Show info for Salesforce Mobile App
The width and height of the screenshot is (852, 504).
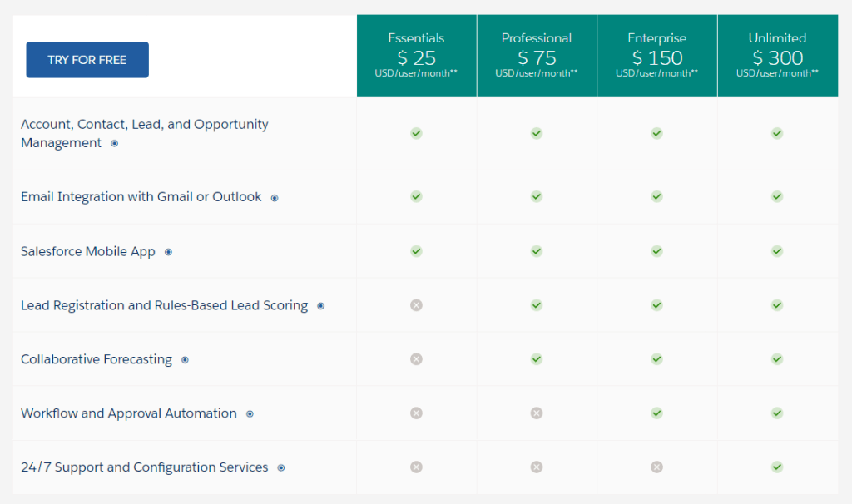pos(168,252)
